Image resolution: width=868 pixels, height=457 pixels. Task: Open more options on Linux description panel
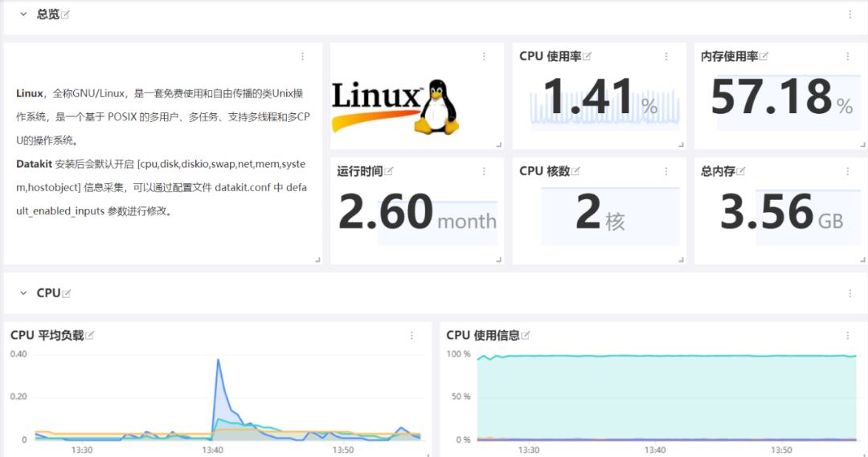[x=303, y=56]
